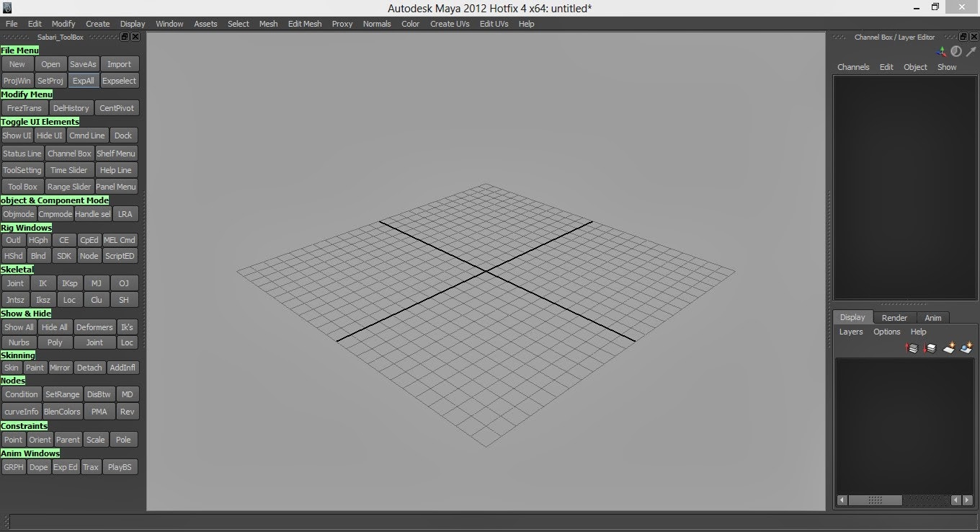Click the curveInfo node button
980x532 pixels.
(22, 412)
